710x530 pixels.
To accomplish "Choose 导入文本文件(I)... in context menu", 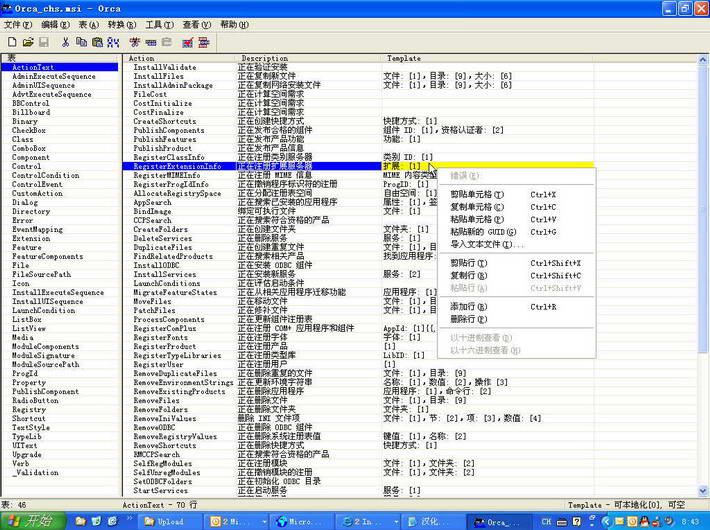I will [x=516, y=244].
